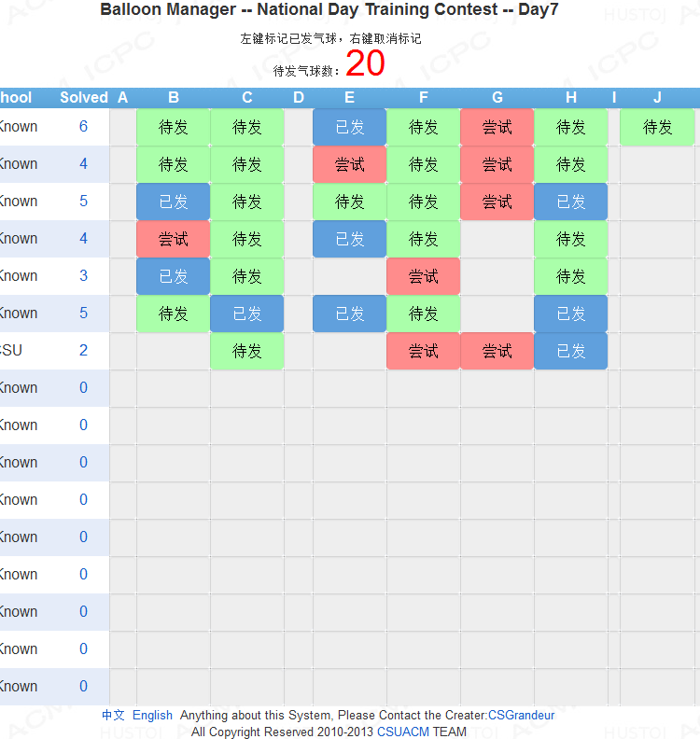The width and height of the screenshot is (700, 739).
Task: Click the red 尝试 cell in column E
Action: point(349,164)
